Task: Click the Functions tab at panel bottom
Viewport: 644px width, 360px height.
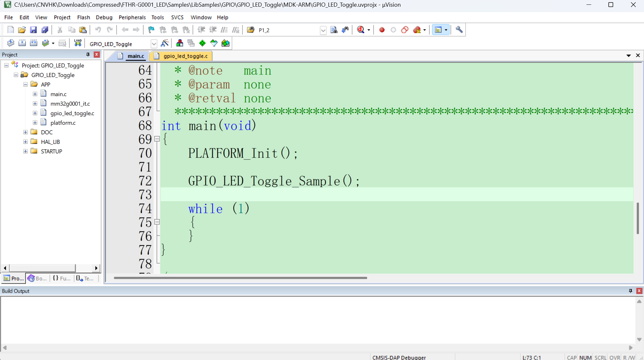Action: [62, 278]
